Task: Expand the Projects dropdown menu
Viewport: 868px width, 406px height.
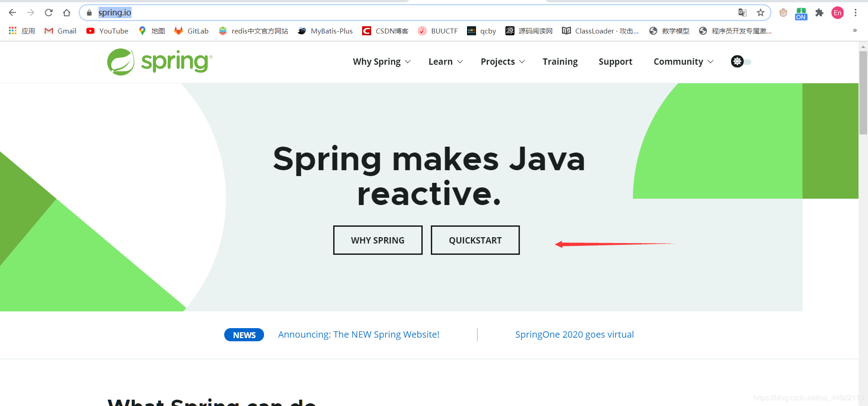Action: [503, 62]
